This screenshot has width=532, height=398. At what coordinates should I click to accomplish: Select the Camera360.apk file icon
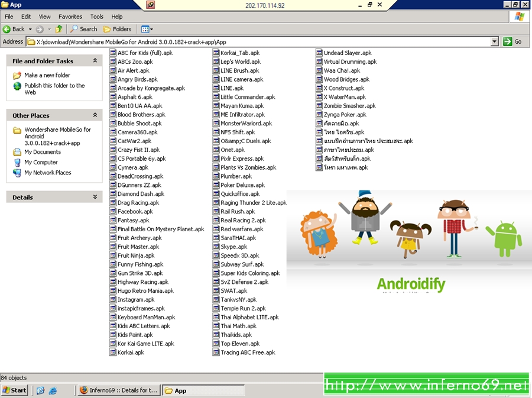pos(113,132)
